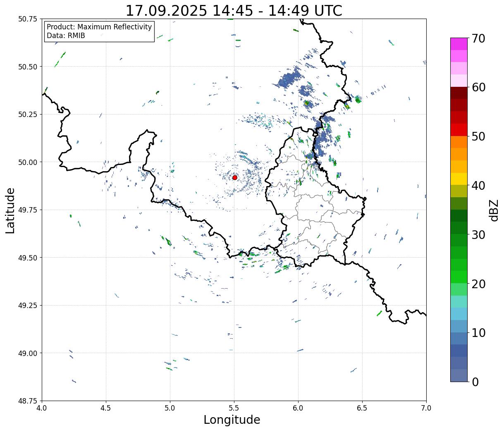This screenshot has height=430, width=504.
Task: Pick the dark red band below 60 dBZ
Action: pyautogui.click(x=459, y=93)
